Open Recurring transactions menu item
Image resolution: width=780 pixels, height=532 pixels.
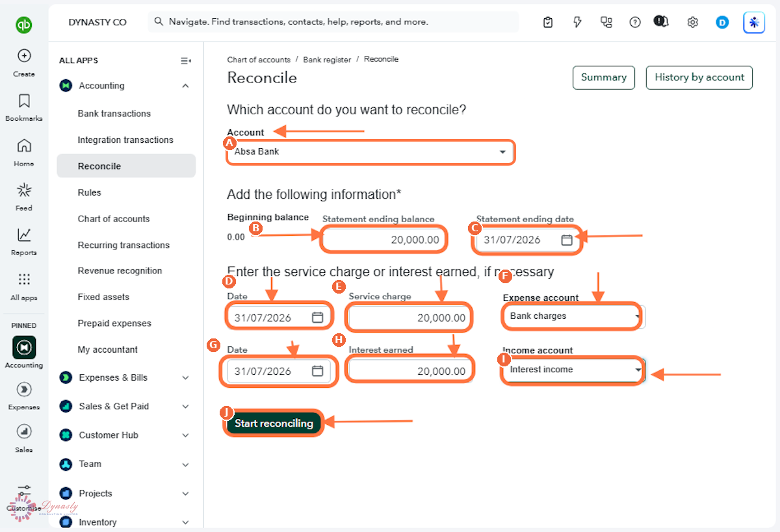(x=123, y=245)
